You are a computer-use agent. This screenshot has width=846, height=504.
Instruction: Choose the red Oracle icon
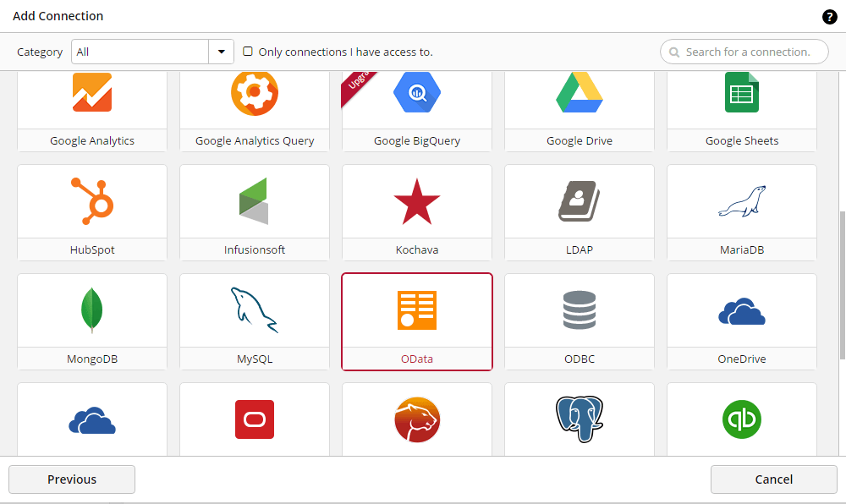pos(255,419)
